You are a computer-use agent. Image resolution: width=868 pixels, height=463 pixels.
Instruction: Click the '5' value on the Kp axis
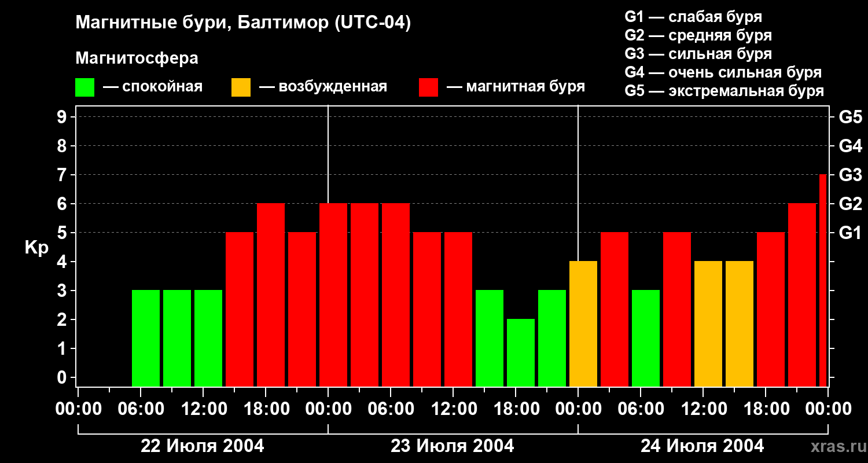[x=62, y=233]
